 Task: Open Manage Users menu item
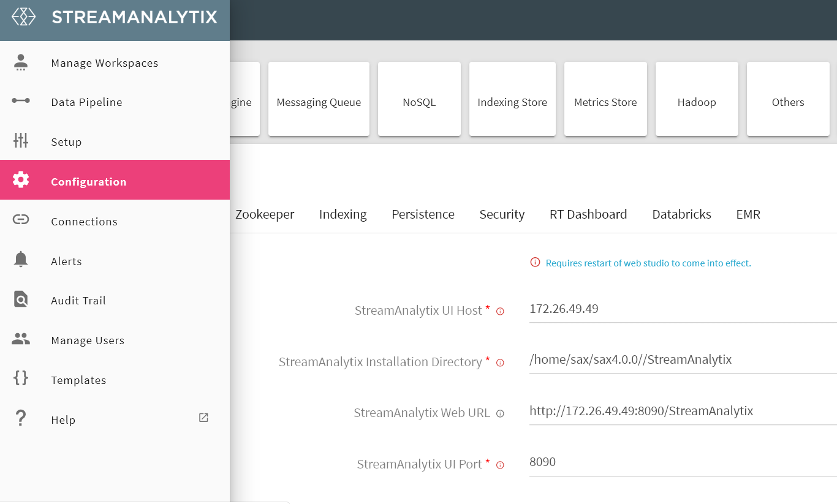coord(88,340)
